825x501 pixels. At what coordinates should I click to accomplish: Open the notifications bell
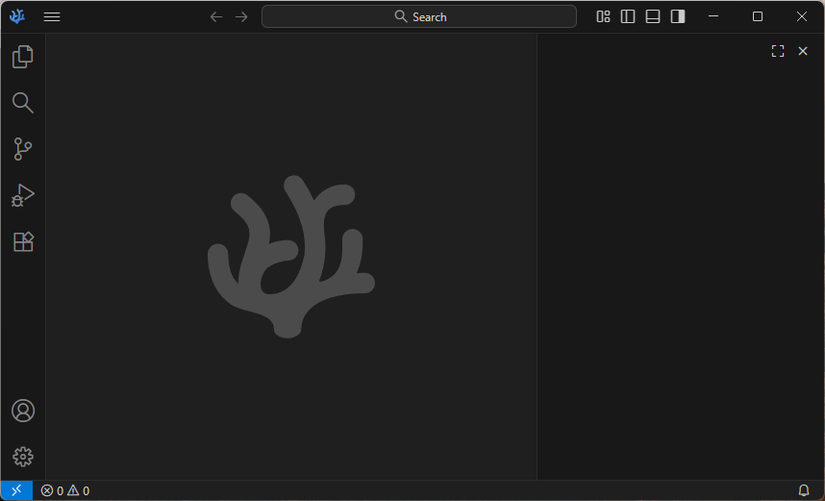(803, 490)
